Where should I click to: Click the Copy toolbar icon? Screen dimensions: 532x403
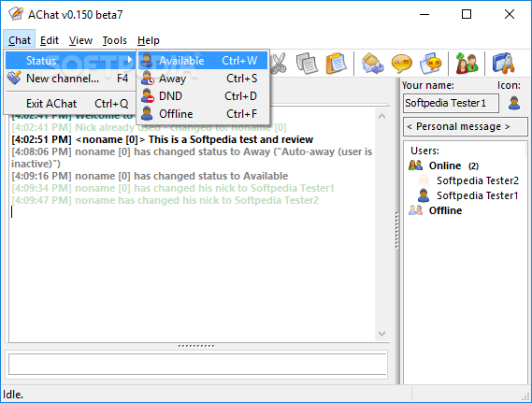(x=307, y=64)
